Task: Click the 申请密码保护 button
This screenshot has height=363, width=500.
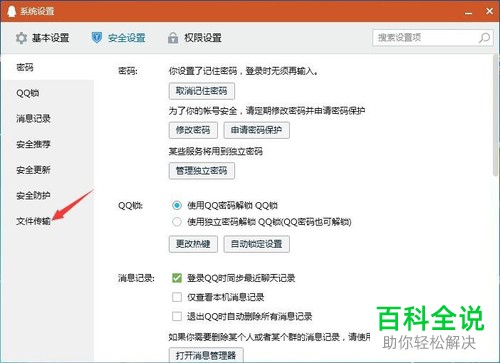Action: click(256, 130)
